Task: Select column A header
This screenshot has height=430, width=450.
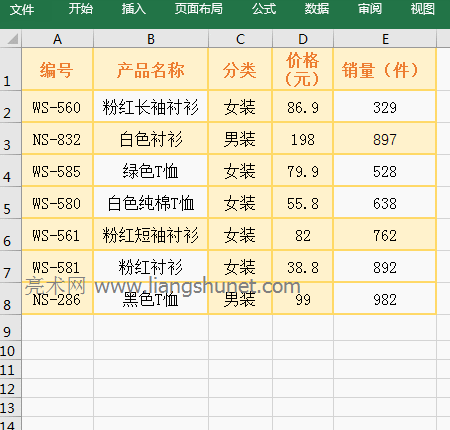Action: click(x=57, y=39)
